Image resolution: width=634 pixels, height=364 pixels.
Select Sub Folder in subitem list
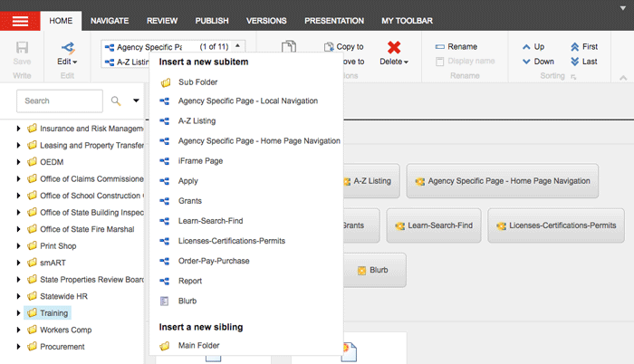pos(197,81)
